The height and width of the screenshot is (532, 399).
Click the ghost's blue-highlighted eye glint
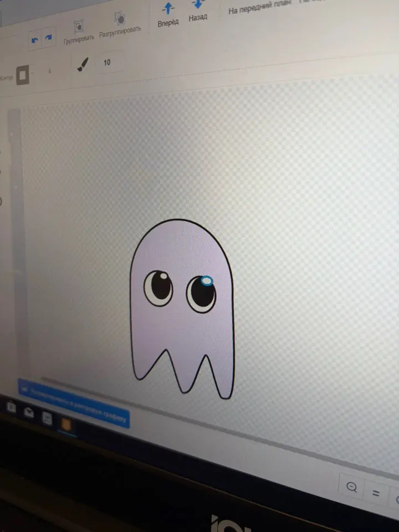click(207, 281)
